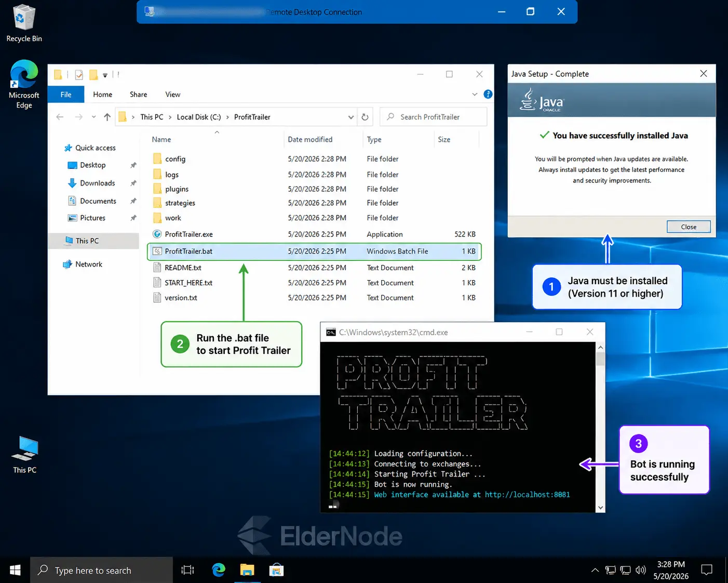
Task: Open the notification center icon
Action: coord(707,570)
